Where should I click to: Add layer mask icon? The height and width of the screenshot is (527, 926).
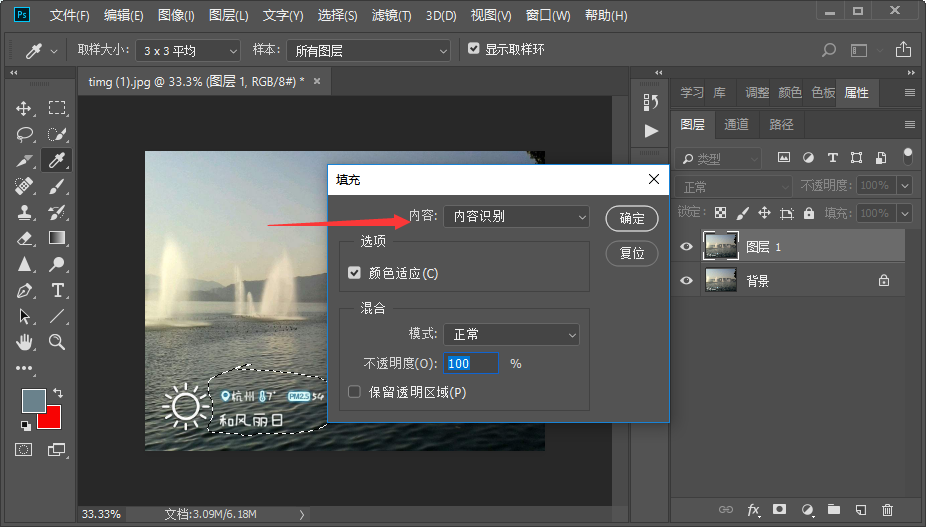coord(780,509)
